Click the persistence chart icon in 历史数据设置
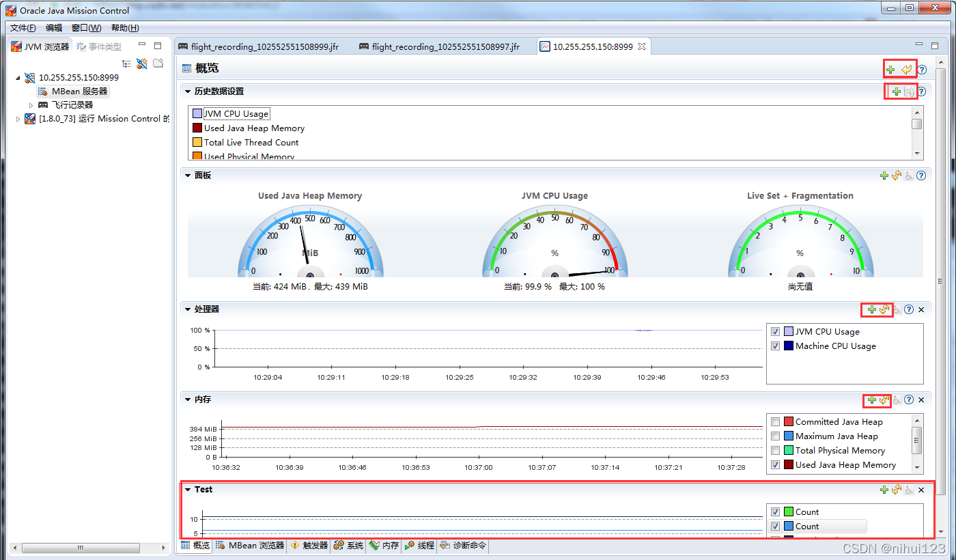This screenshot has height=560, width=956. pos(909,92)
